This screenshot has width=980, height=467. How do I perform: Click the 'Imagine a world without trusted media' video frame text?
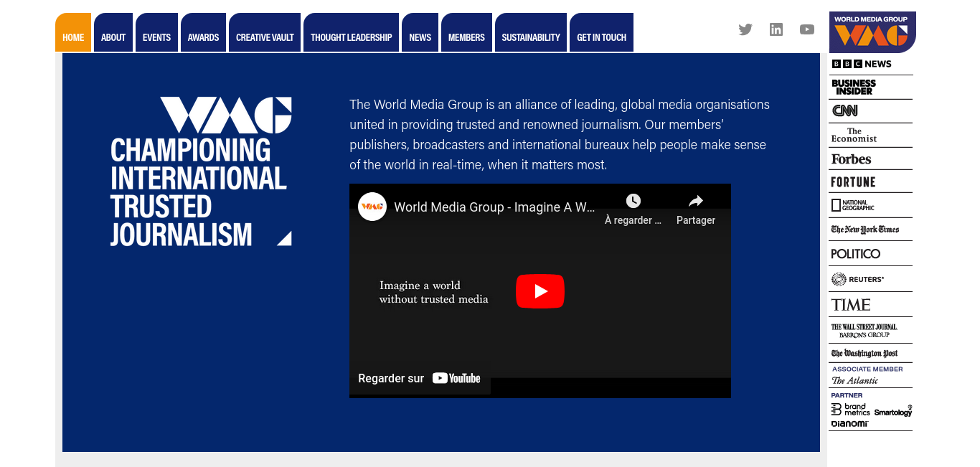433,292
